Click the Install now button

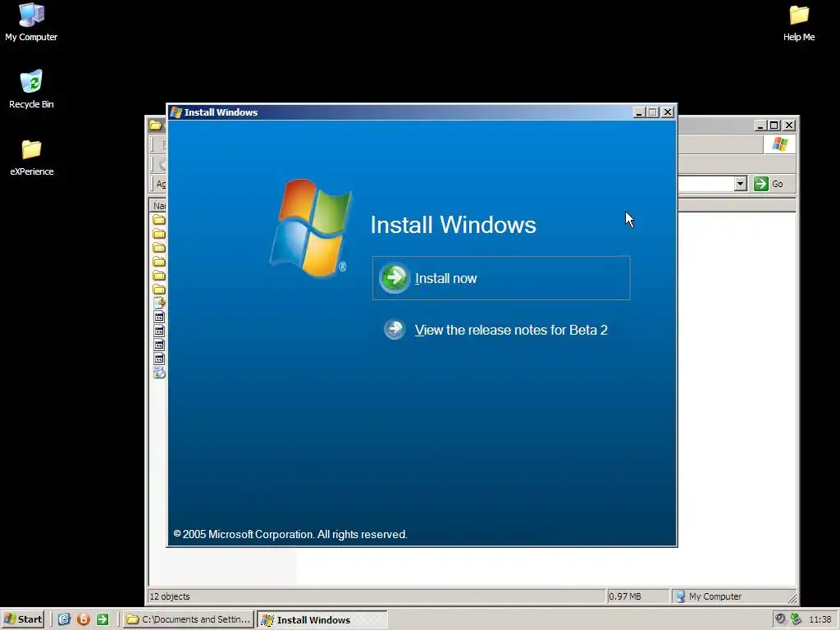pyautogui.click(x=501, y=278)
